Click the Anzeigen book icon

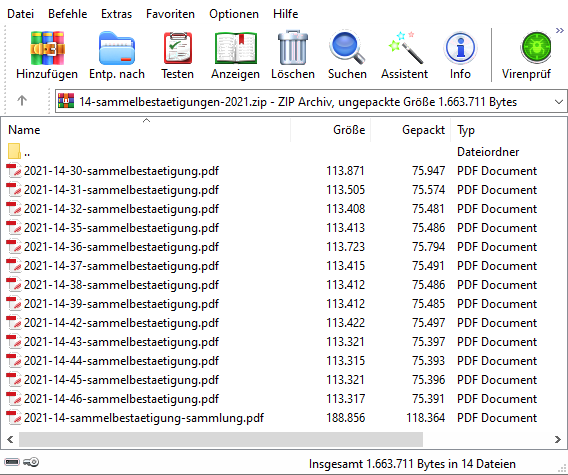point(235,55)
